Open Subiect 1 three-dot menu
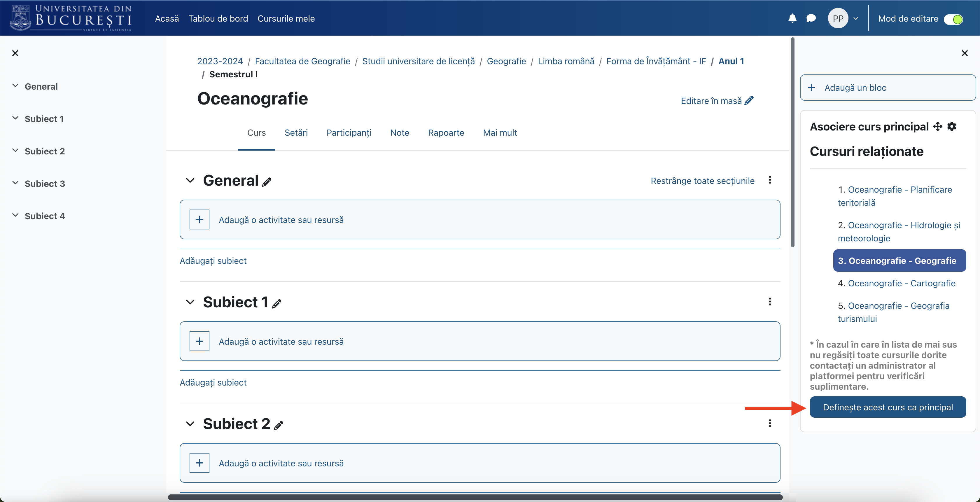 tap(770, 302)
